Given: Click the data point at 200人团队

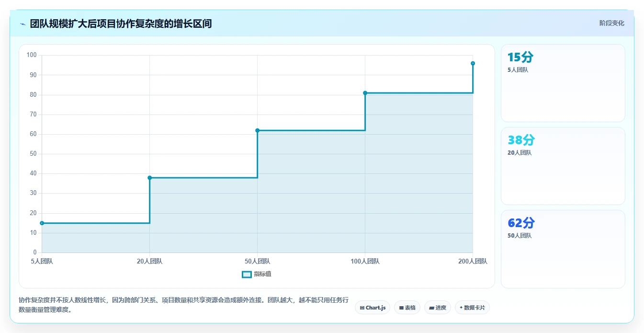Looking at the screenshot, I should pyautogui.click(x=473, y=63).
